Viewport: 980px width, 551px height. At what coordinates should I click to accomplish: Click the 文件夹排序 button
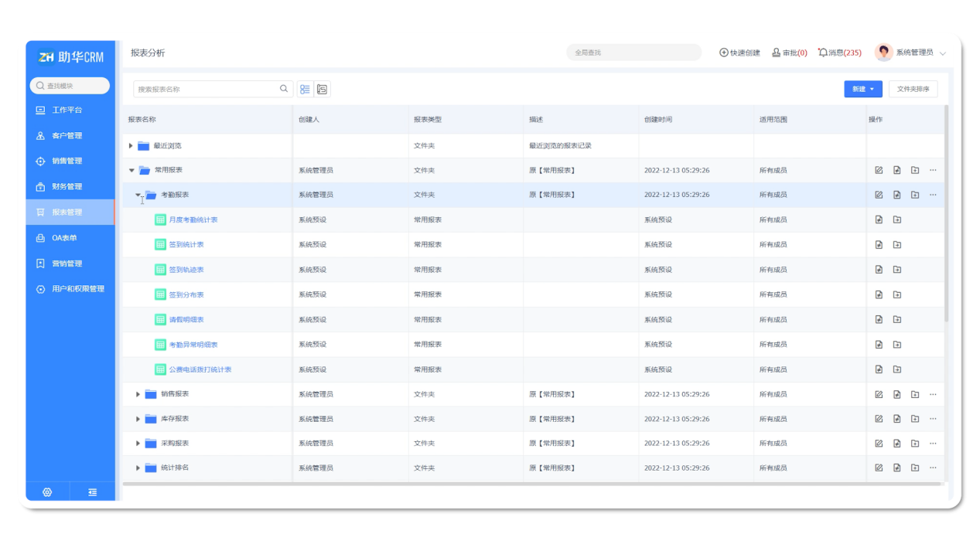click(x=913, y=90)
